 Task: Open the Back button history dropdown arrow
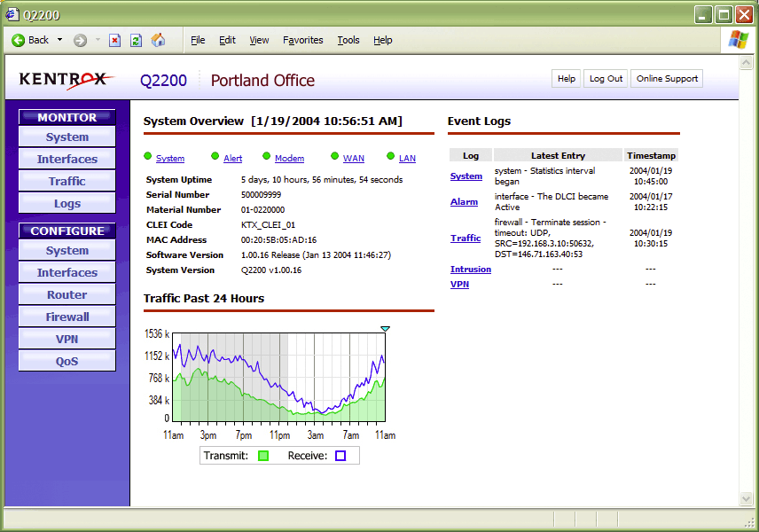click(59, 40)
